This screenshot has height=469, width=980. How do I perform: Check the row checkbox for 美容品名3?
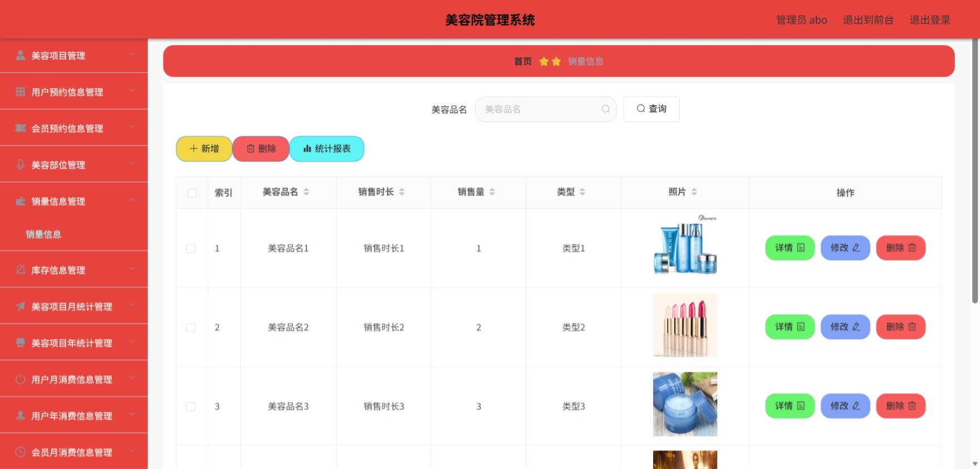(191, 406)
